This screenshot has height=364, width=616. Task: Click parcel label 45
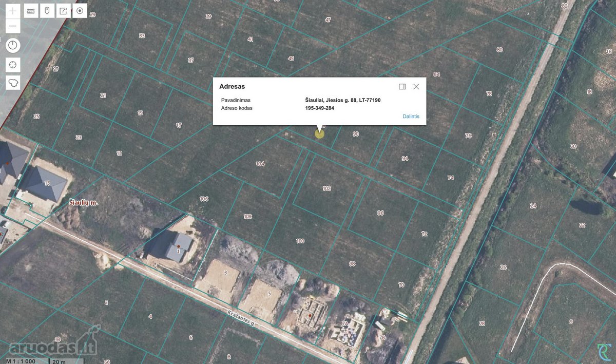pyautogui.click(x=291, y=59)
